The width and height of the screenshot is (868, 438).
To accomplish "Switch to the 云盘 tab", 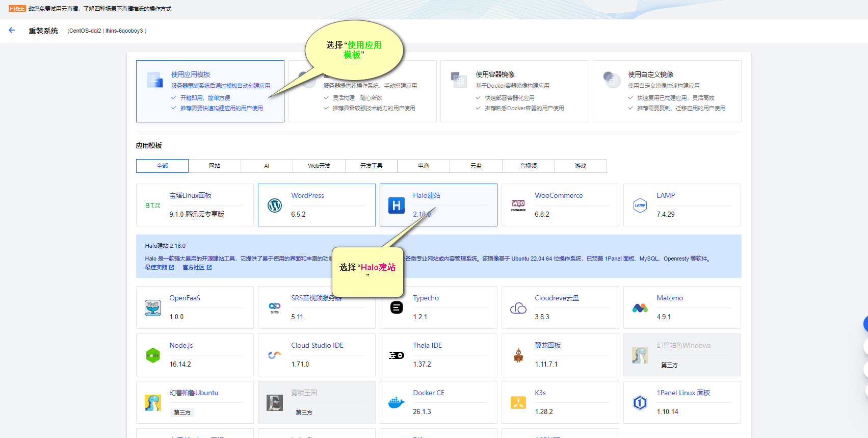I will coord(476,166).
